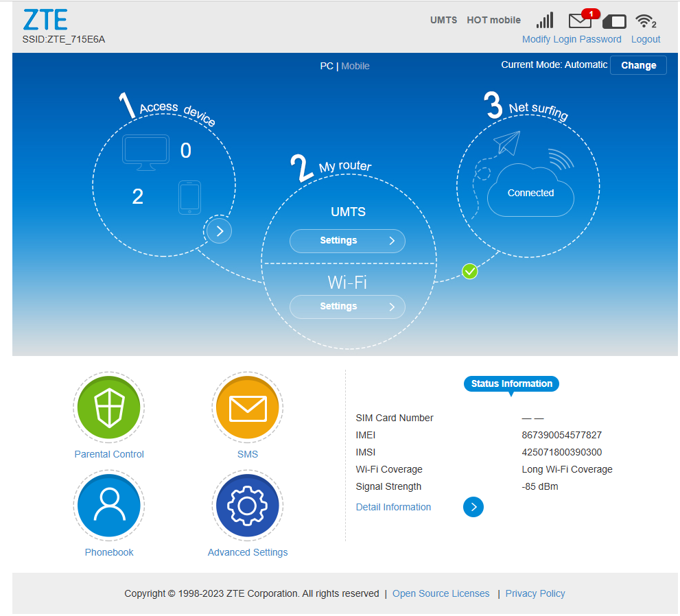This screenshot has width=680, height=616.
Task: Click the Wi-Fi connected devices icon
Action: point(646,21)
